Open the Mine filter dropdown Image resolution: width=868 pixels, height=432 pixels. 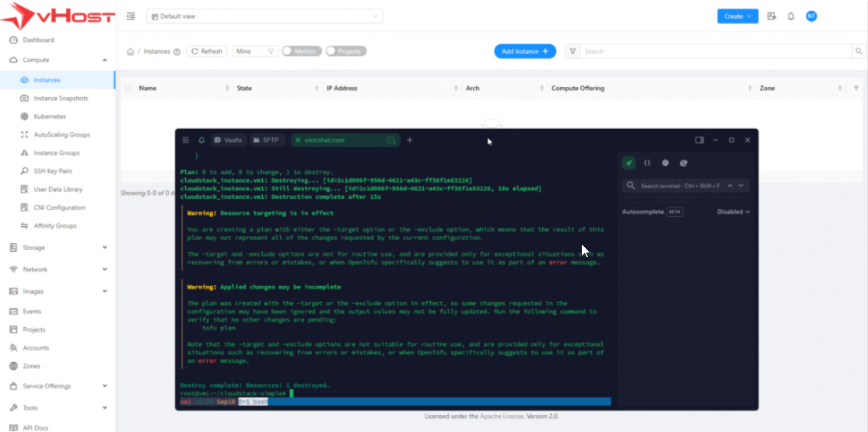(255, 51)
